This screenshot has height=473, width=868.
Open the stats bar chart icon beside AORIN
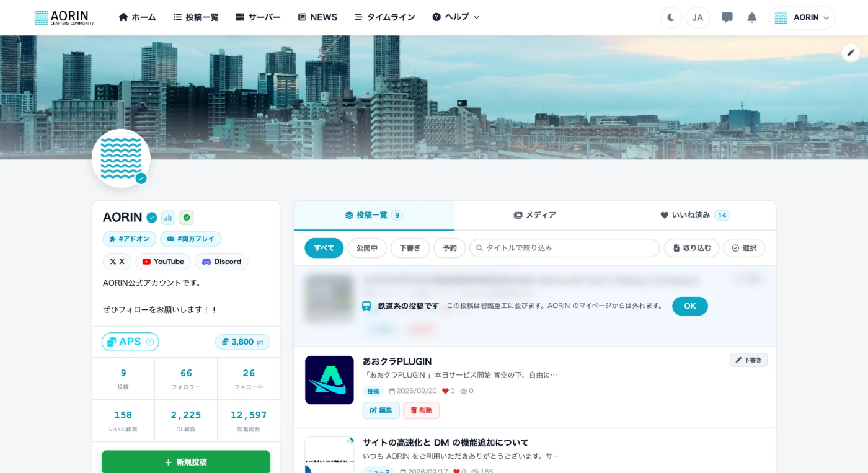[x=168, y=218]
